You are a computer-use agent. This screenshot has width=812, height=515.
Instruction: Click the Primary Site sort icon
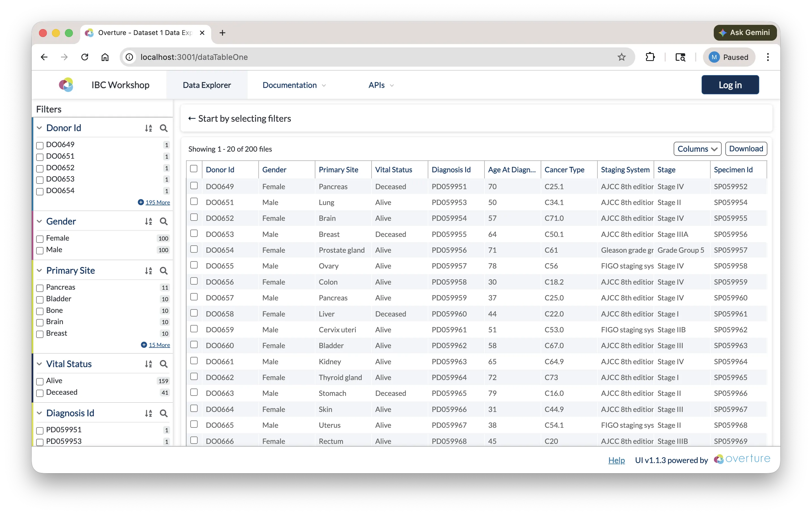(x=149, y=271)
